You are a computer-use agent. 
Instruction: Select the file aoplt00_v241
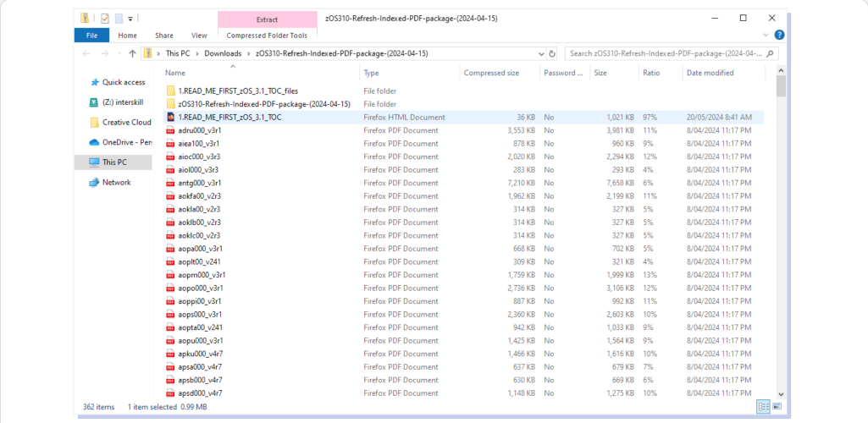[x=200, y=261]
